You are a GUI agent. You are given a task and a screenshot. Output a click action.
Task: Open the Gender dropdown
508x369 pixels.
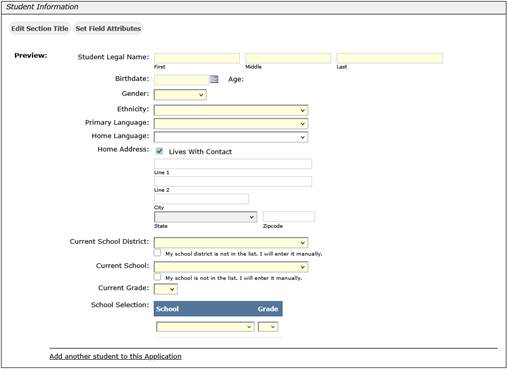coord(180,95)
